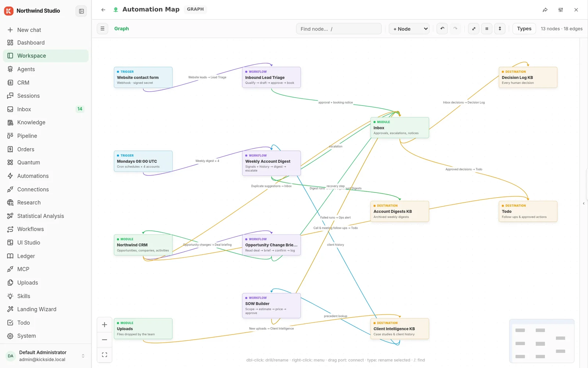This screenshot has height=368, width=588.
Task: Collapse the left sidebar panel icon
Action: pyautogui.click(x=81, y=11)
